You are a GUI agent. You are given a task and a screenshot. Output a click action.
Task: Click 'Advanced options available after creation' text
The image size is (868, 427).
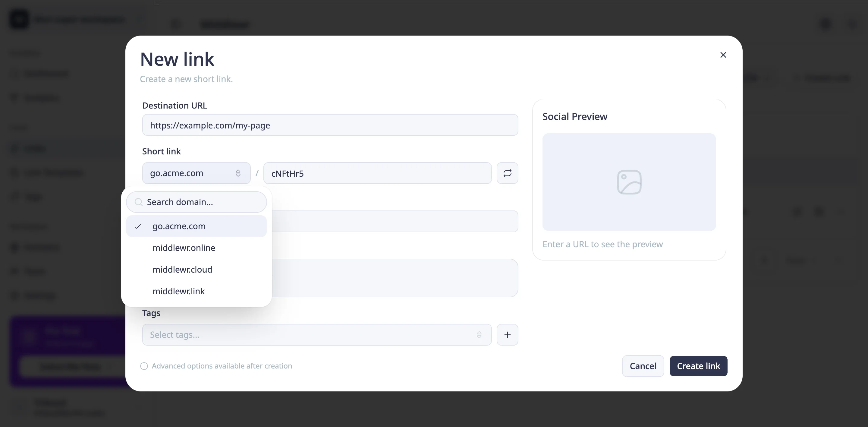tap(222, 366)
